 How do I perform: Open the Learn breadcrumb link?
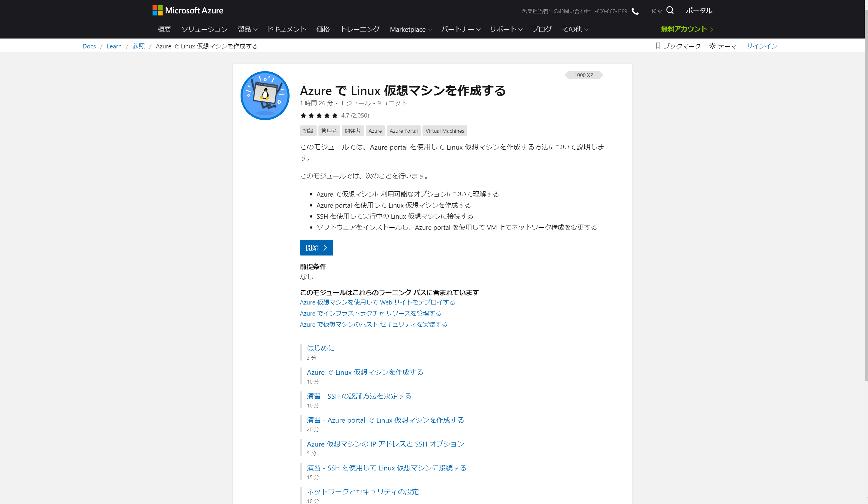114,46
